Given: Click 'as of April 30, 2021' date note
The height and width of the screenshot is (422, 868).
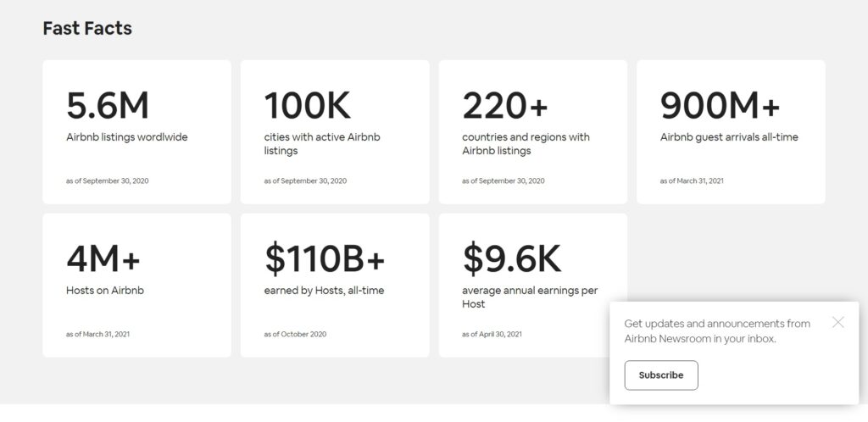Looking at the screenshot, I should pos(492,334).
